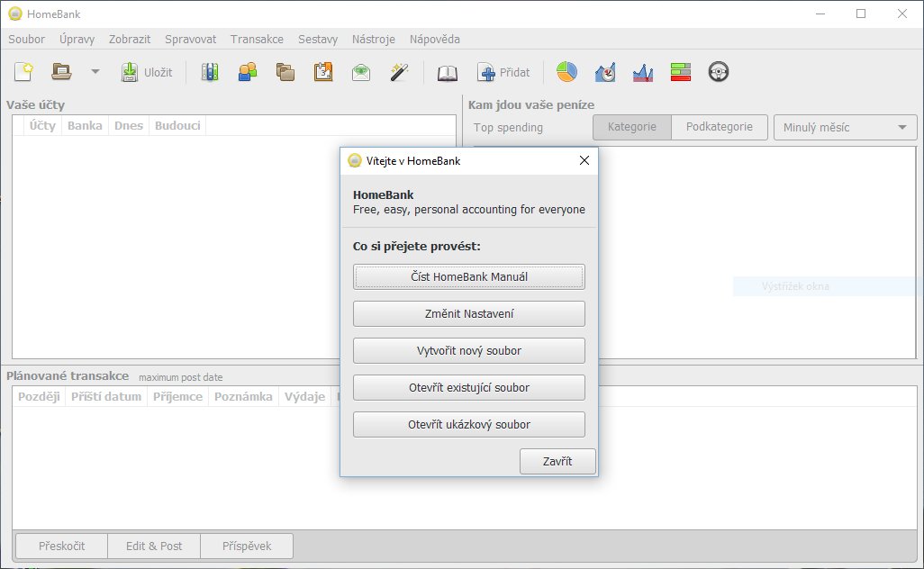
Task: Minimize the HomeBank window
Action: click(x=820, y=14)
